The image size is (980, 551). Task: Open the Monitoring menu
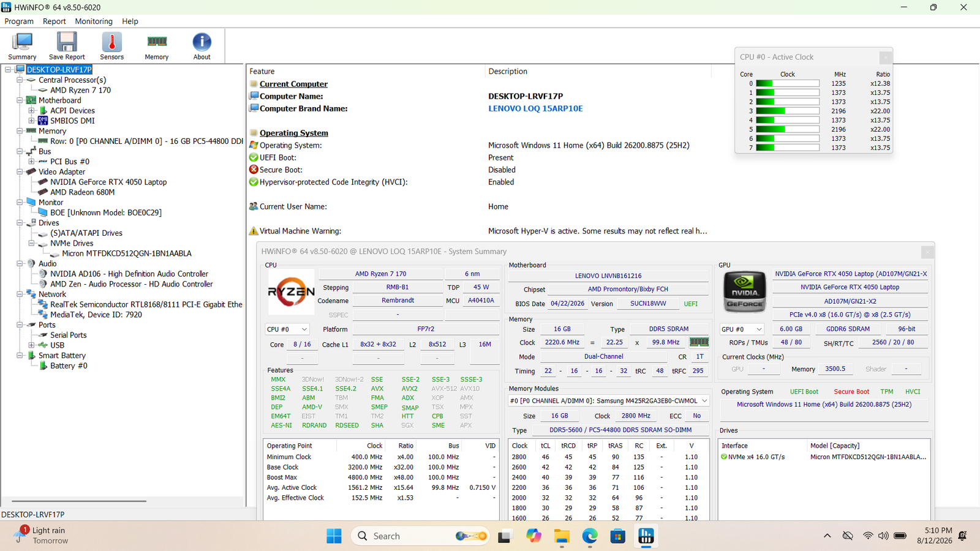[94, 21]
